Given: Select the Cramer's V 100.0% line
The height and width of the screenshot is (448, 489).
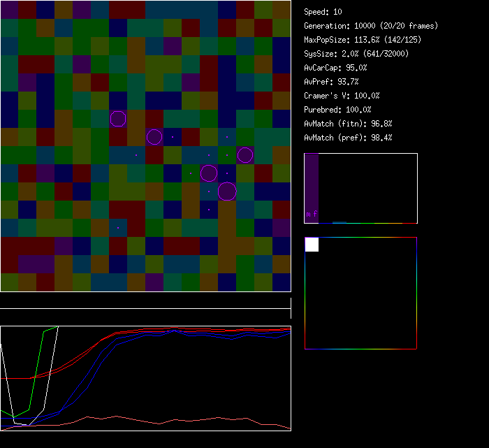Looking at the screenshot, I should point(342,96).
